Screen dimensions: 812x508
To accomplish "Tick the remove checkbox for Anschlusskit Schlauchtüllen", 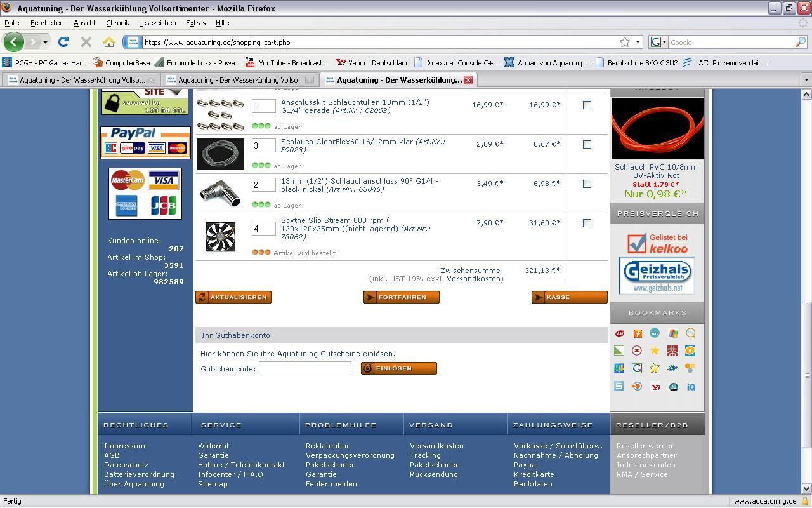I will click(x=587, y=105).
